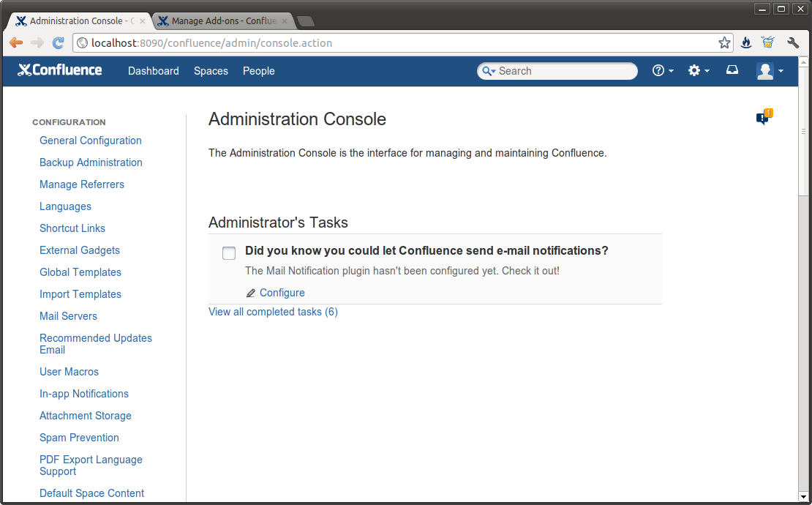Click the feedback speech bubble icon

click(763, 118)
